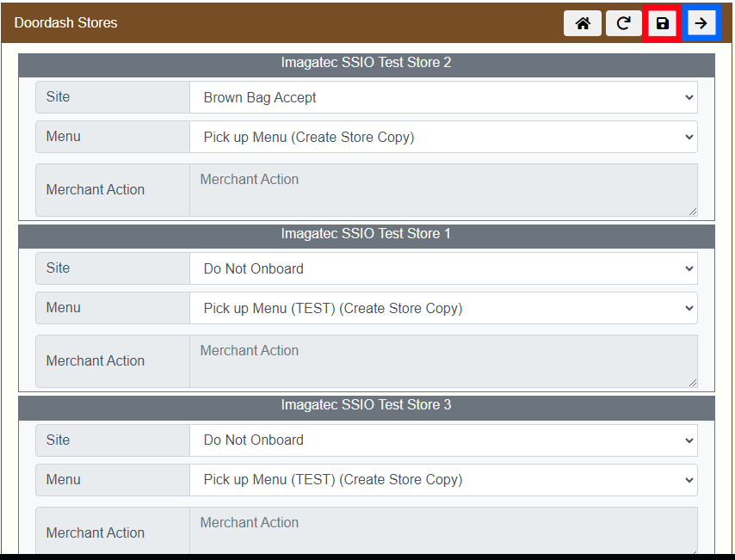
Task: Select Site dropdown for Test Store 3
Action: click(x=443, y=440)
